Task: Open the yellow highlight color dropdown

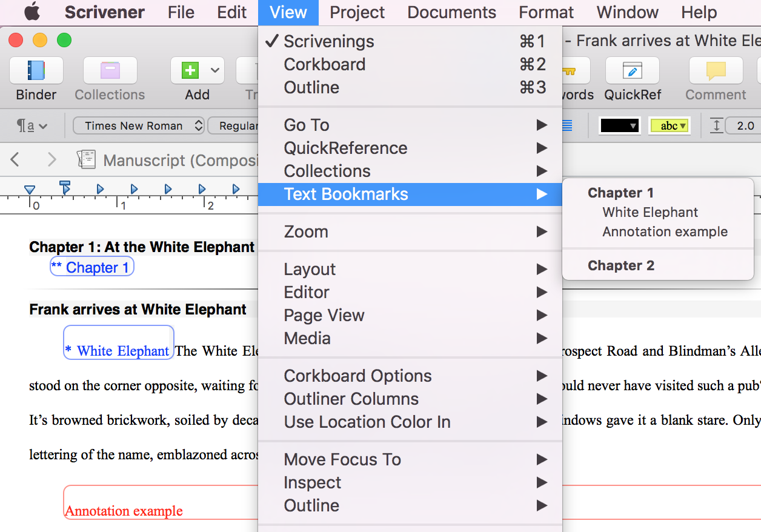Action: [670, 126]
